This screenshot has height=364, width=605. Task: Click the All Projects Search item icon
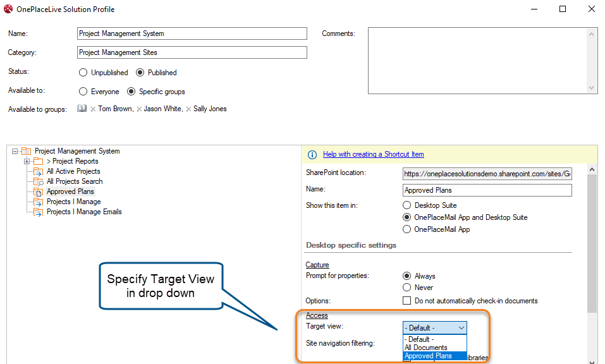[39, 181]
